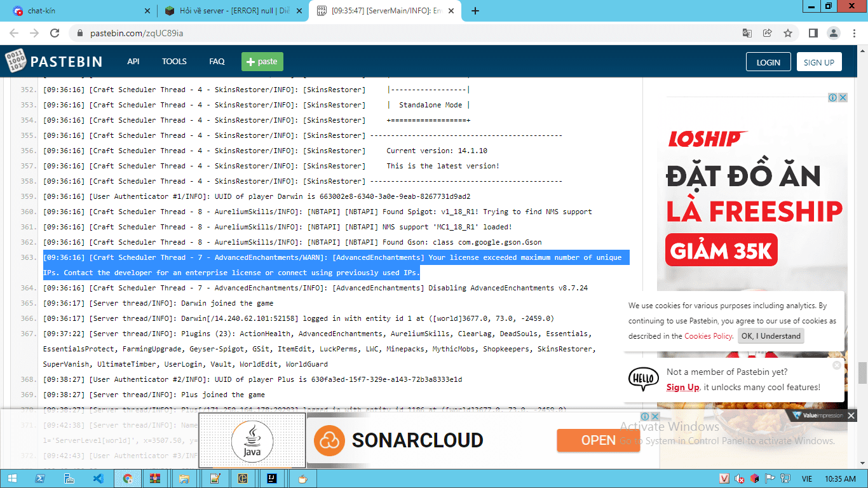
Task: Open the browser side panel
Action: 813,33
